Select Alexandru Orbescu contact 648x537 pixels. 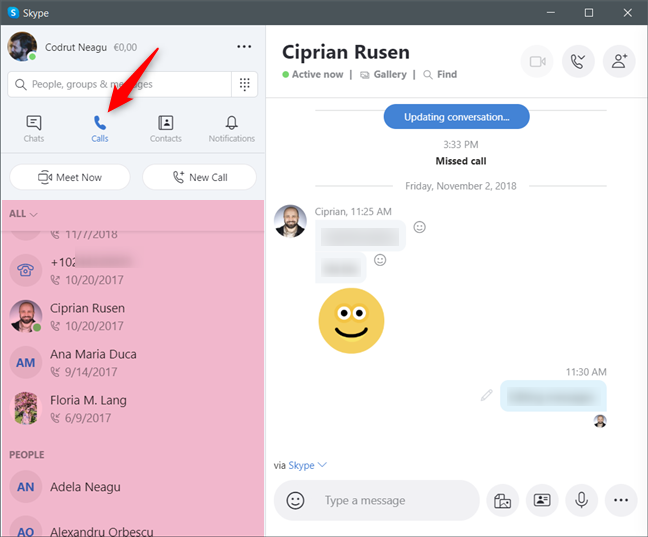(132, 527)
